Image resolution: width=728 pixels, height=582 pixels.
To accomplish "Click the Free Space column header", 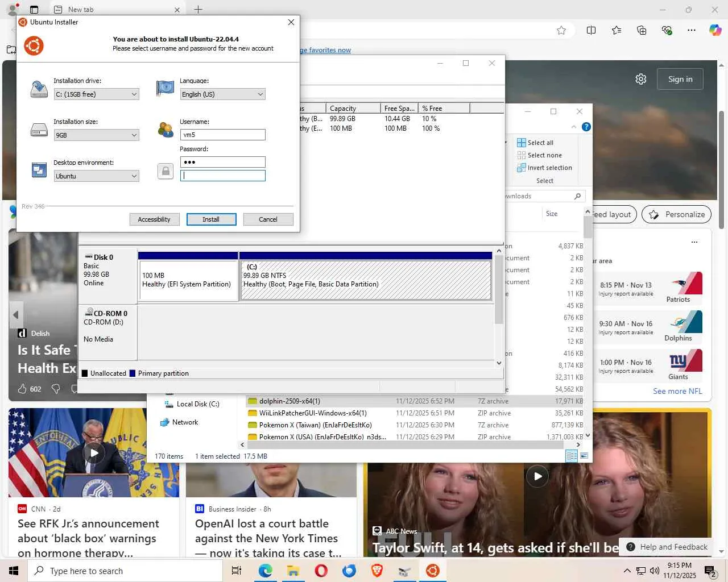I will coord(399,108).
